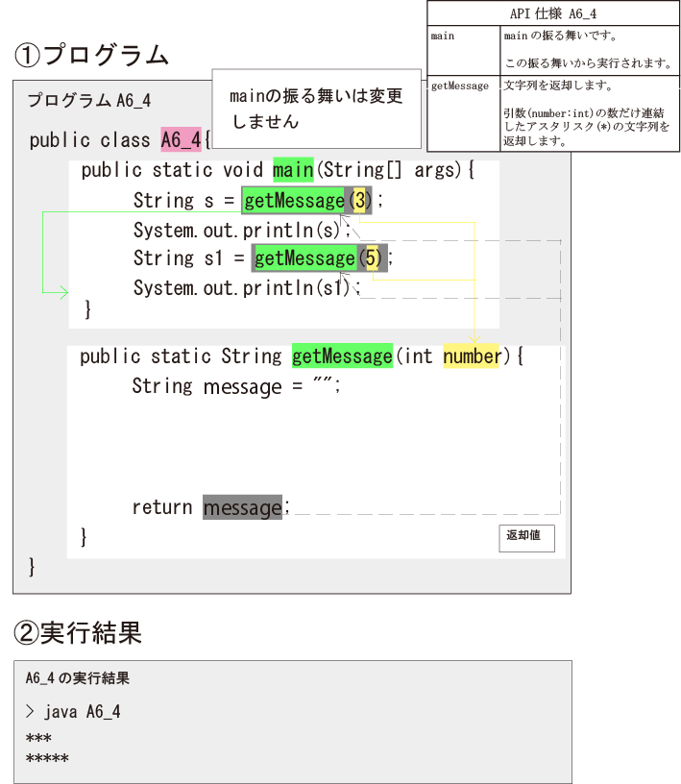The image size is (681, 784).
Task: Select the main cell in API table
Action: click(464, 49)
